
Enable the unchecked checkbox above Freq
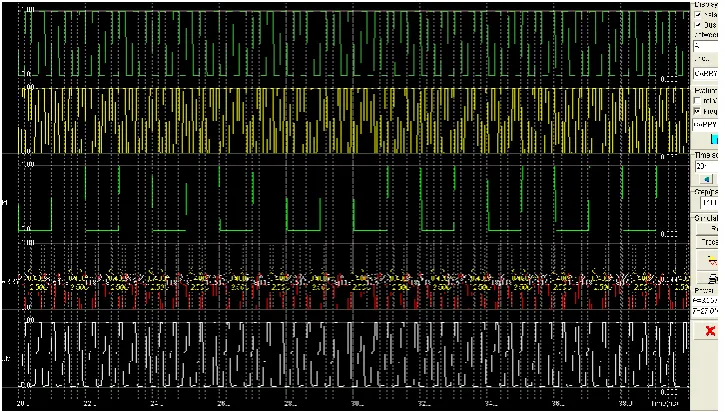[x=697, y=100]
